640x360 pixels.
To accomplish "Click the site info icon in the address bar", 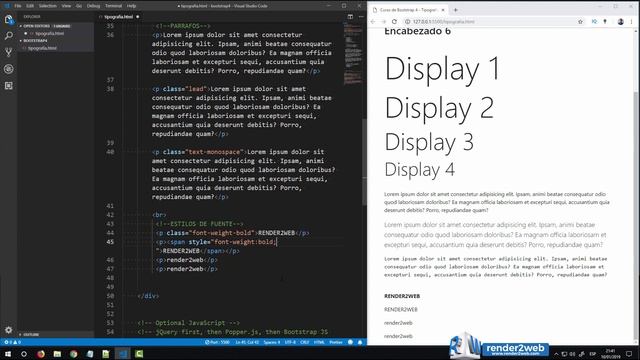I will 407,22.
